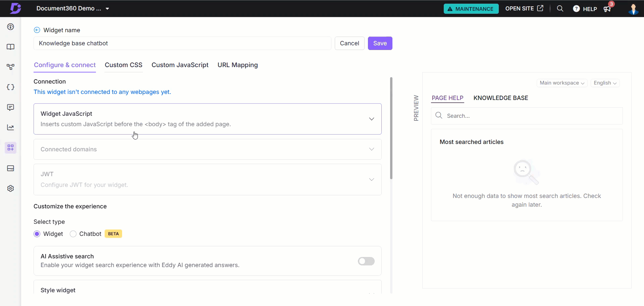The height and width of the screenshot is (306, 644).
Task: Open the workflow nodes icon in sidebar
Action: 10,67
